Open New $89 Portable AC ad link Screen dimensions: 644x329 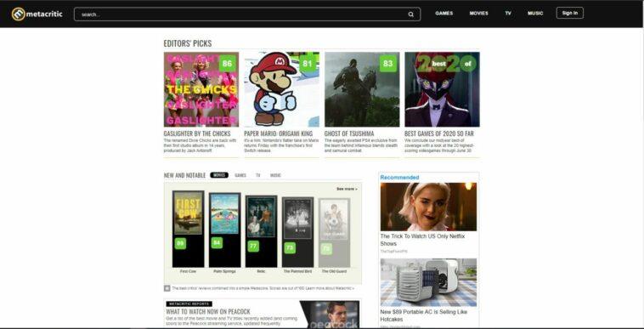pos(424,315)
